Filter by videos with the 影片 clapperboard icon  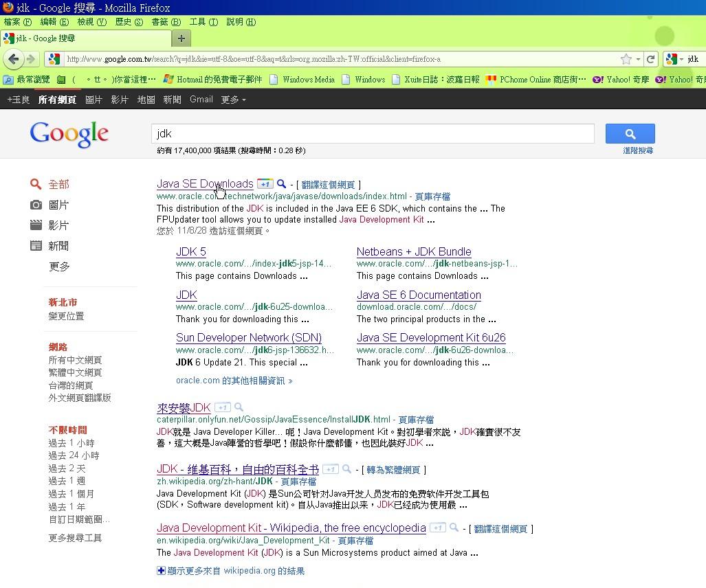tap(36, 225)
